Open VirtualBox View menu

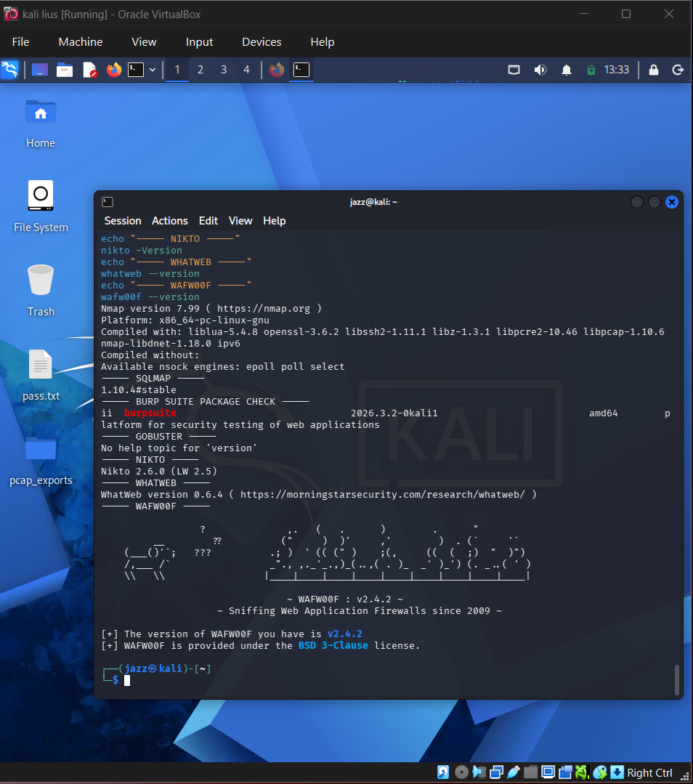[x=144, y=42]
